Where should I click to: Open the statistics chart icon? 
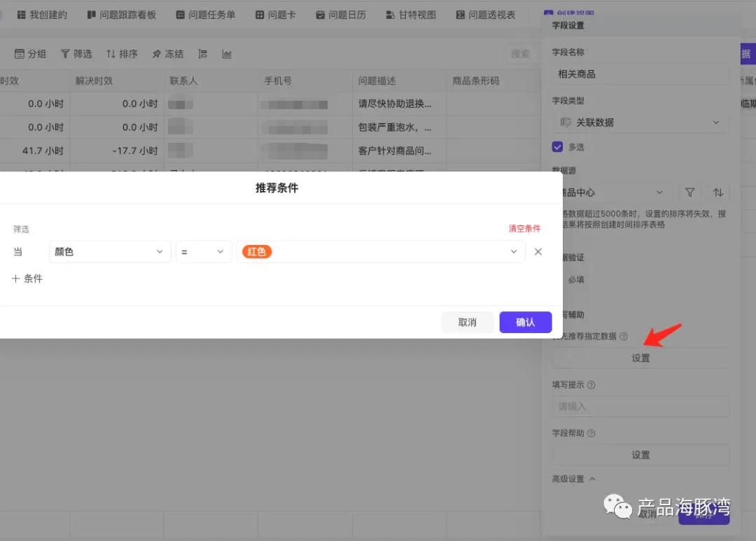pos(226,53)
